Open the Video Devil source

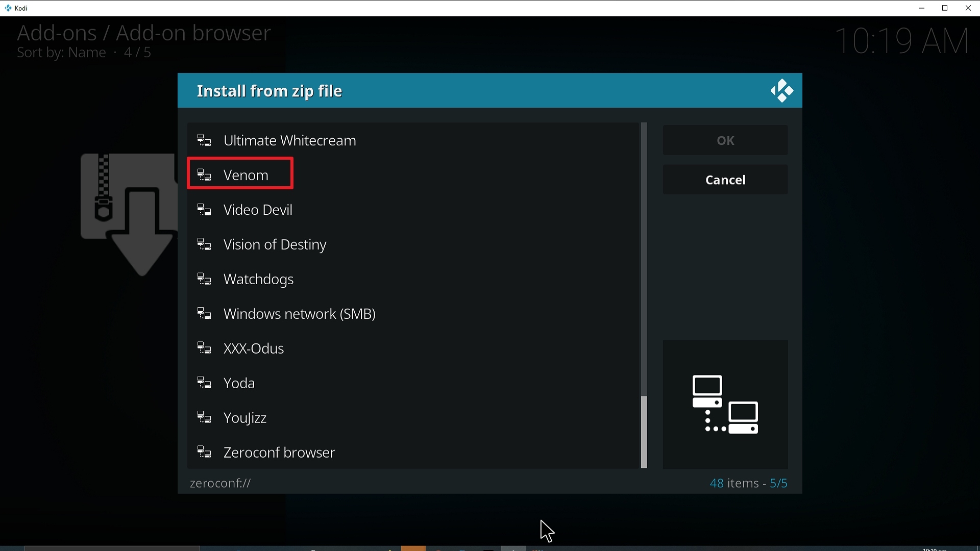click(x=413, y=210)
